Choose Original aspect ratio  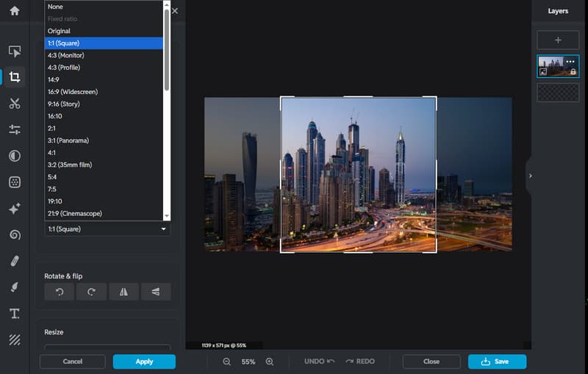[104, 31]
